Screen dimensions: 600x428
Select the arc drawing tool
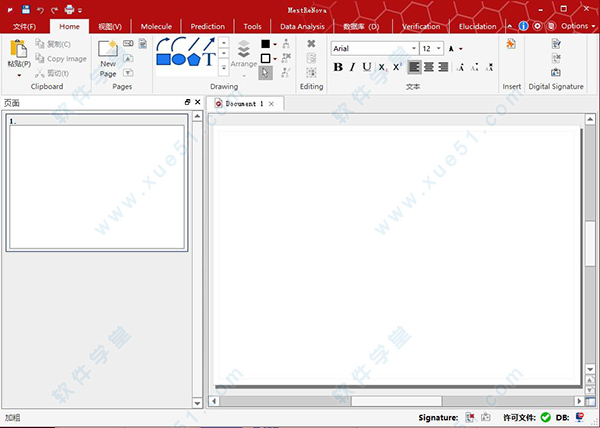(x=178, y=44)
